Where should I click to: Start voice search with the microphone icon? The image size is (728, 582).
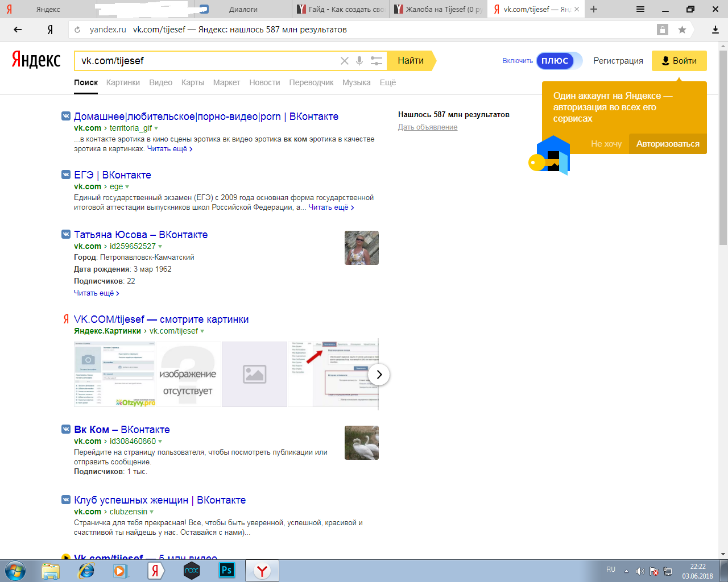pyautogui.click(x=359, y=61)
